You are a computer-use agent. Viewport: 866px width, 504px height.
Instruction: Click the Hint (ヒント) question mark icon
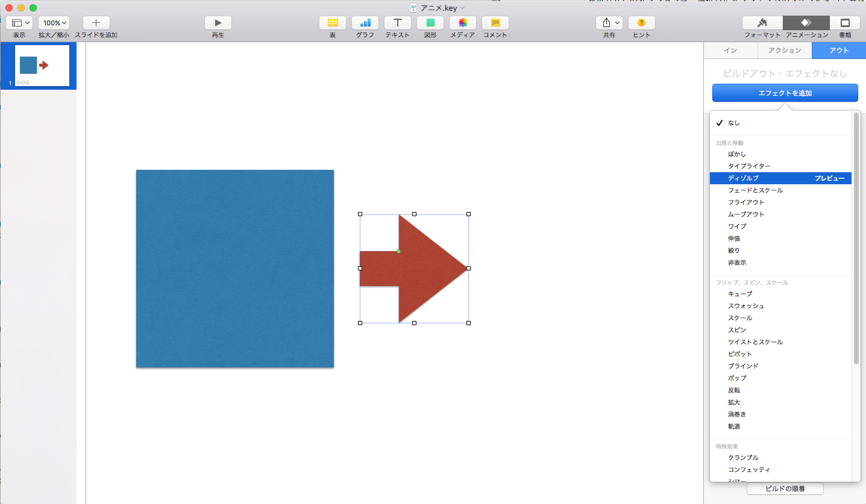coord(641,23)
